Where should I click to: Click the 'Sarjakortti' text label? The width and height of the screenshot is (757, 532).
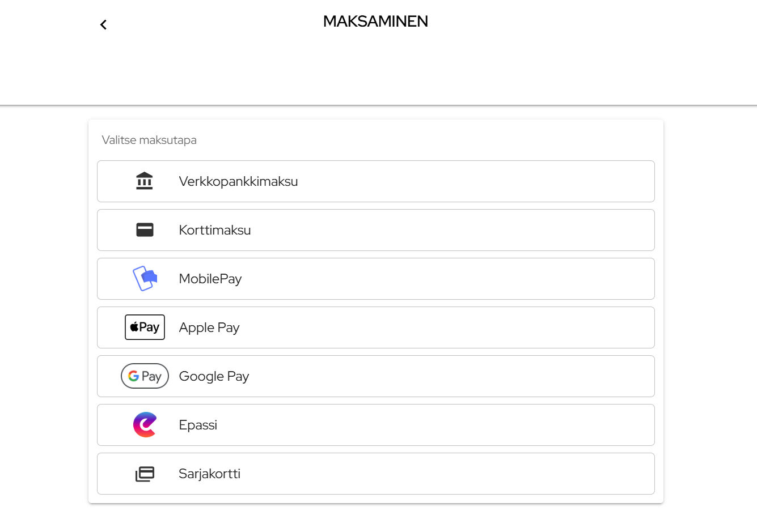pyautogui.click(x=209, y=474)
